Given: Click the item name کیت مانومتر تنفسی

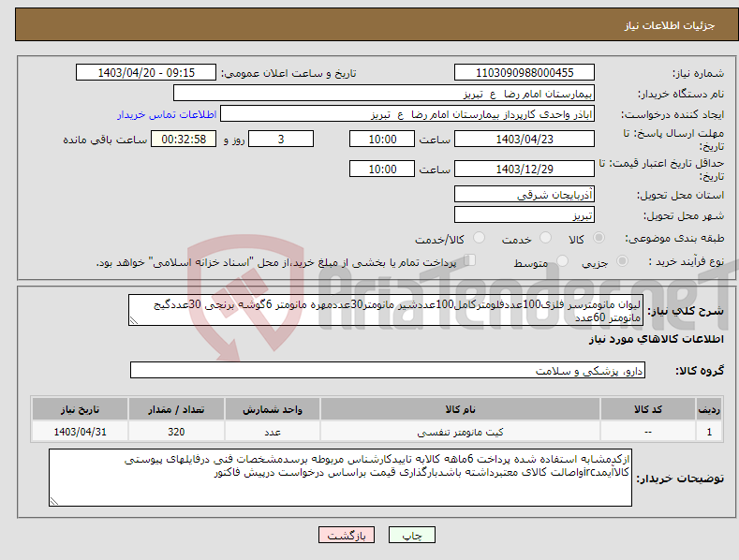Looking at the screenshot, I should pos(461,432).
